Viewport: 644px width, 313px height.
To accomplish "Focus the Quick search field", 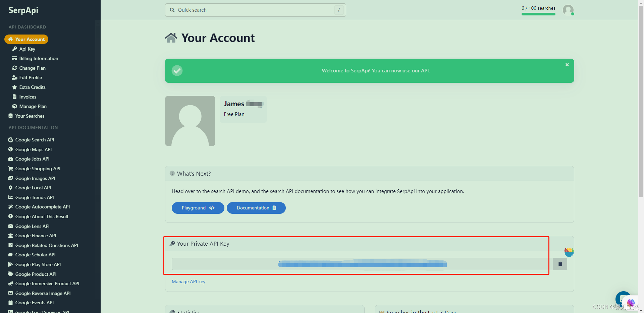I will pyautogui.click(x=256, y=10).
